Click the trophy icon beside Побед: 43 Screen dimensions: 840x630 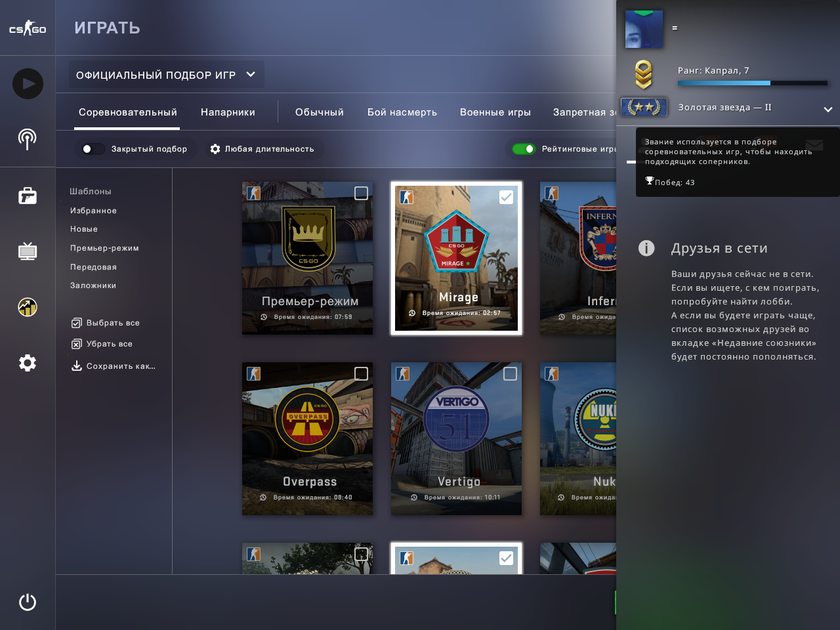coord(649,180)
